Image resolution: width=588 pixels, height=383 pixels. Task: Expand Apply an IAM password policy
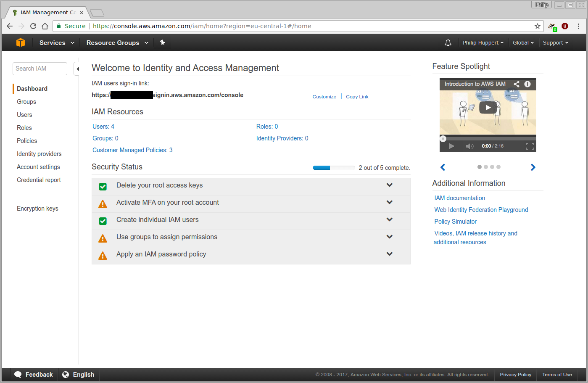[389, 254]
